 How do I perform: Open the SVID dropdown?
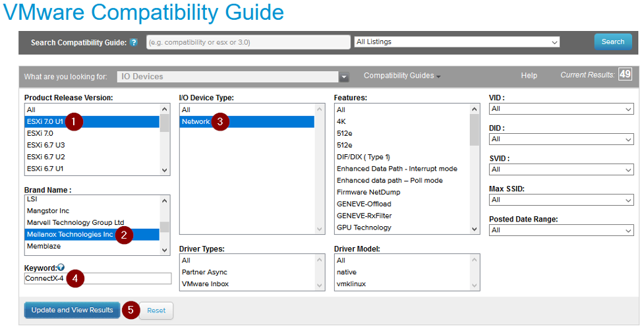[561, 169]
